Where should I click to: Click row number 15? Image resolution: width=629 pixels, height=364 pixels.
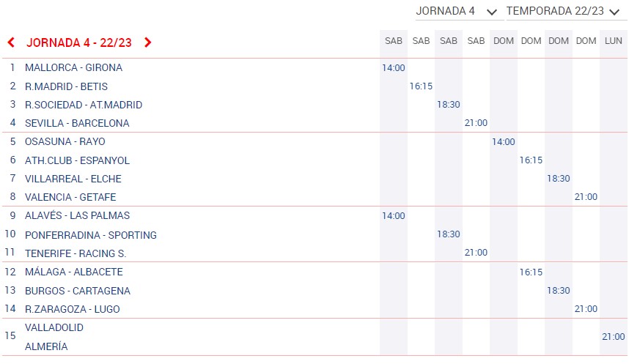(x=10, y=336)
